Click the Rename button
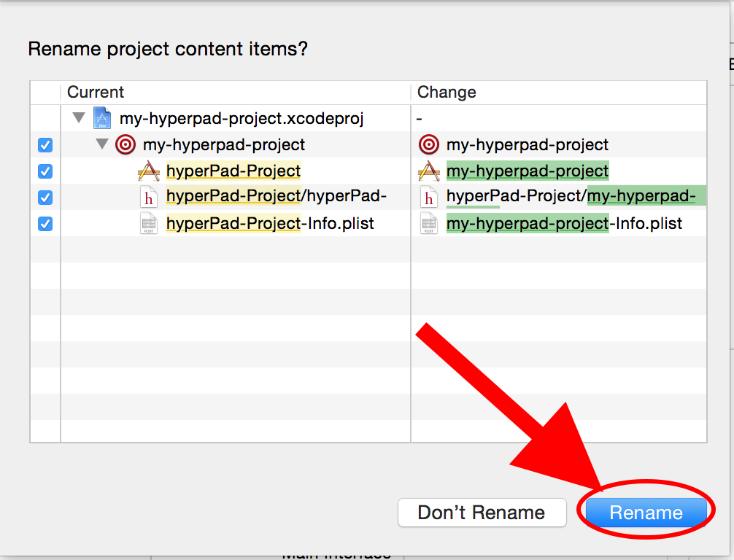 (x=646, y=513)
